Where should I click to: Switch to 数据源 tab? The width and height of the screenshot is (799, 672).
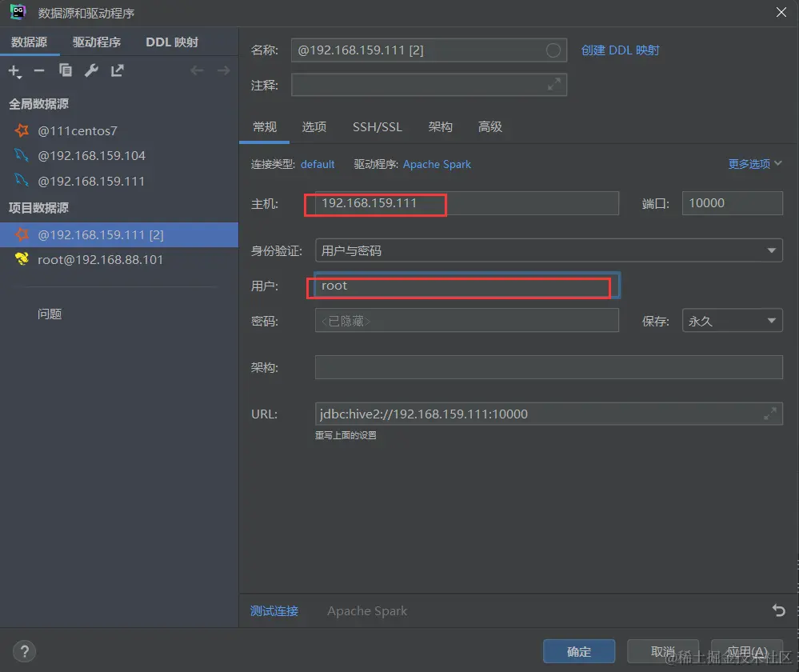pyautogui.click(x=29, y=42)
